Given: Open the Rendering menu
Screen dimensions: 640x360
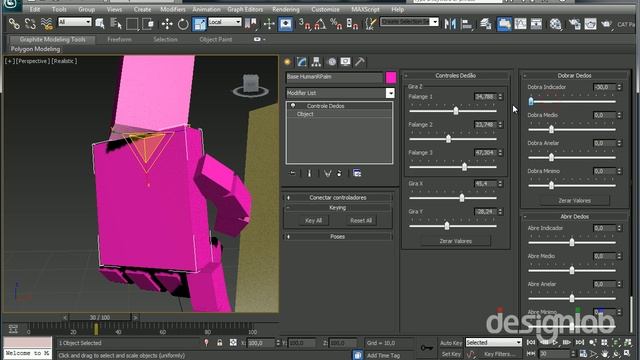Looking at the screenshot, I should (x=286, y=9).
